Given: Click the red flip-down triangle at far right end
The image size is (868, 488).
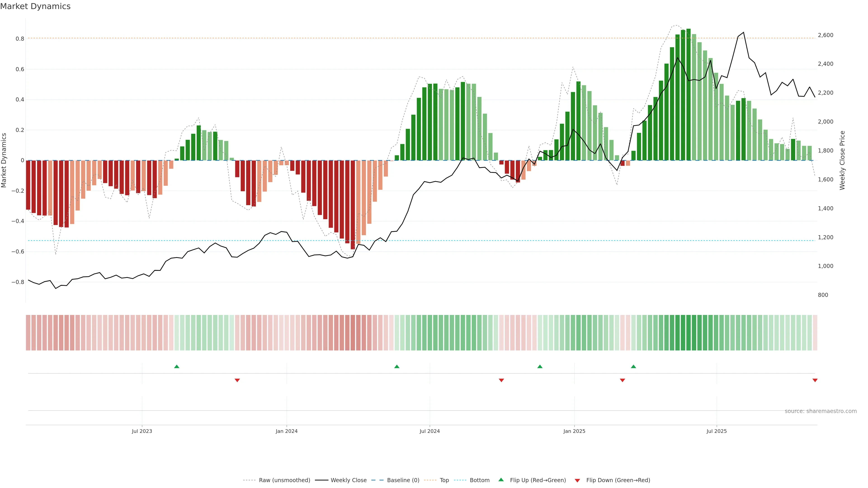Looking at the screenshot, I should (x=815, y=380).
